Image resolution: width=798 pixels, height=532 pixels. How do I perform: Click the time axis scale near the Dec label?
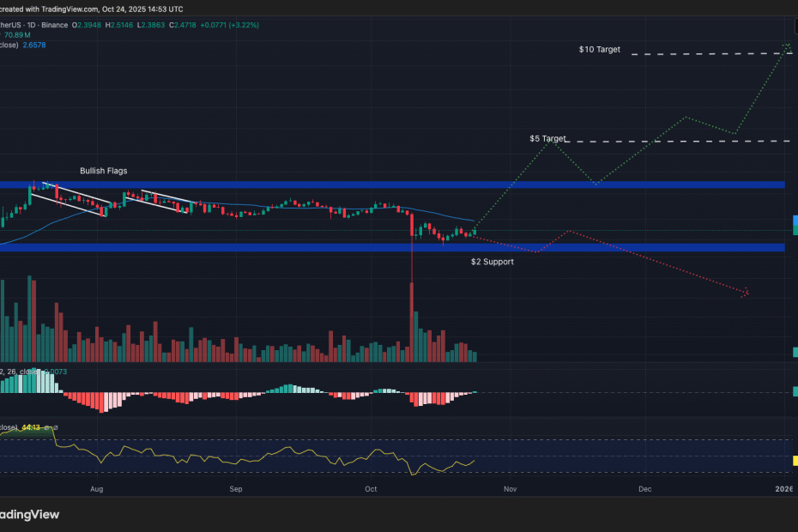tap(644, 489)
